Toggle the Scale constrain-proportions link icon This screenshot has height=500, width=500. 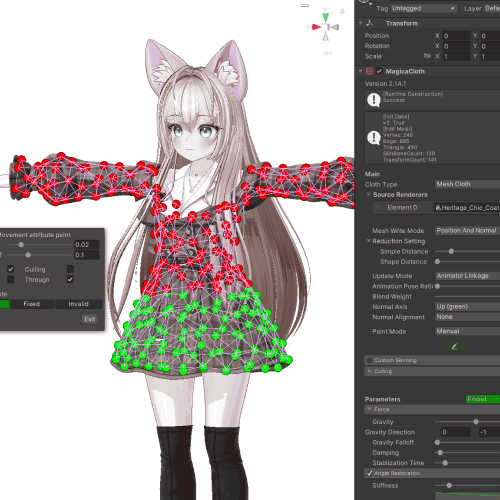point(427,56)
